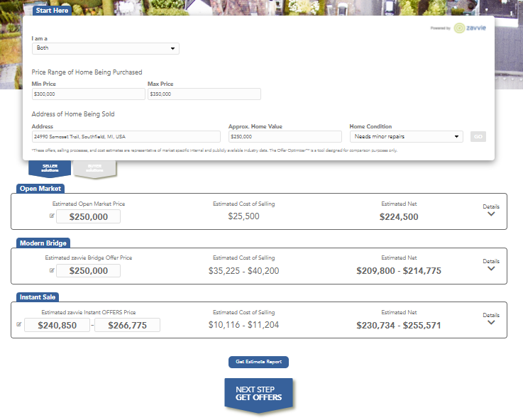523x420 pixels.
Task: Click the Open Market $250,000 price box
Action: 89,216
